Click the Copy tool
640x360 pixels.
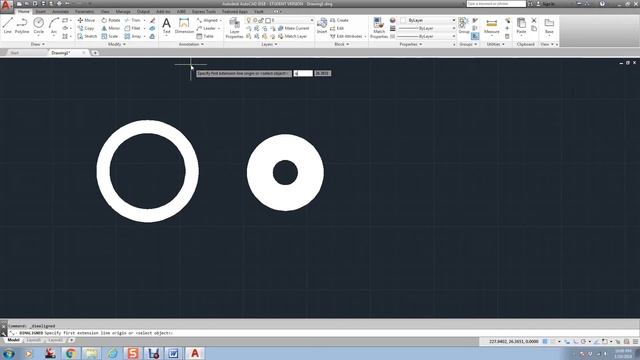coord(86,28)
